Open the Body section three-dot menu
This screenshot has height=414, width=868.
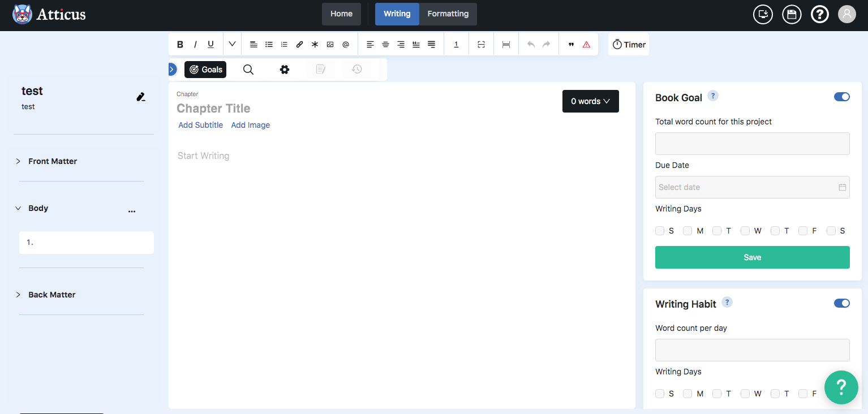click(132, 211)
